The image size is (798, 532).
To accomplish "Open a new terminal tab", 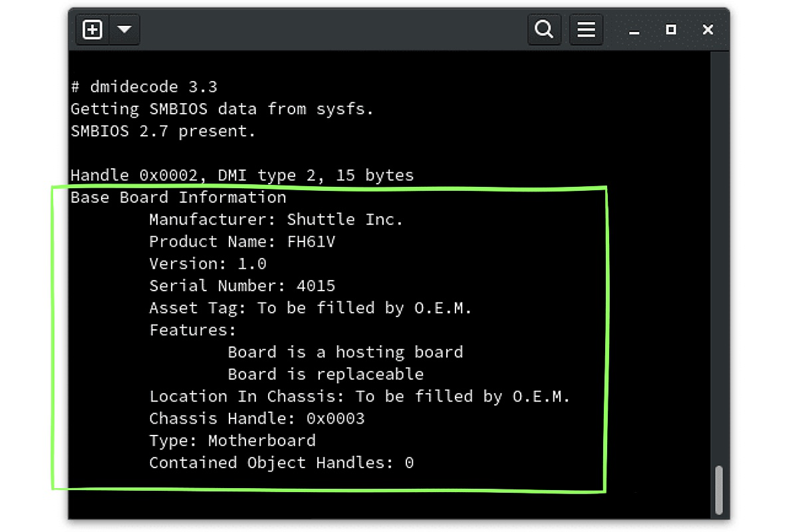I will click(x=92, y=30).
